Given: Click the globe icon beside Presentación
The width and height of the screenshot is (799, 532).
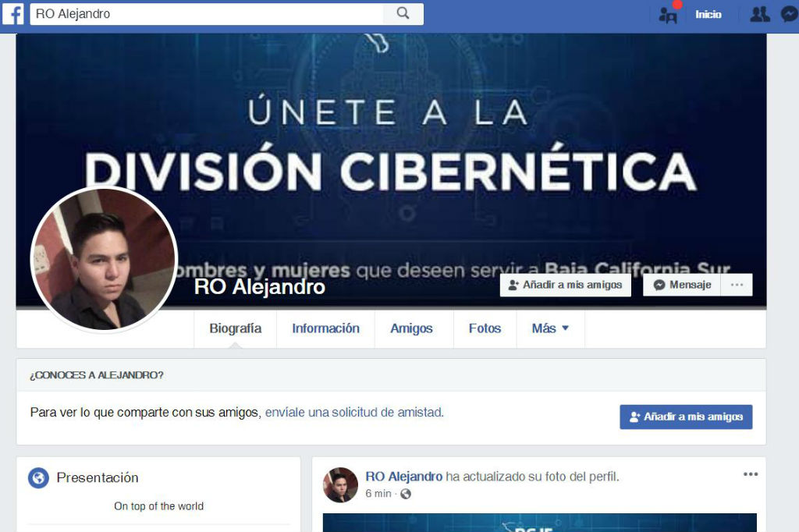Looking at the screenshot, I should [x=38, y=478].
